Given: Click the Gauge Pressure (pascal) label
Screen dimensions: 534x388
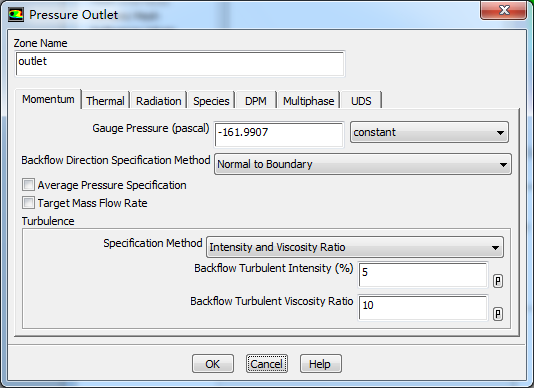Looking at the screenshot, I should click(x=151, y=128).
